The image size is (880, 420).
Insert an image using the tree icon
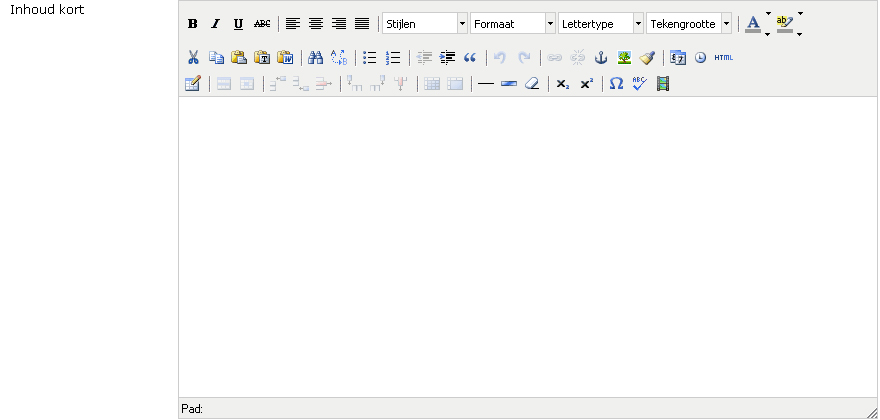click(624, 57)
